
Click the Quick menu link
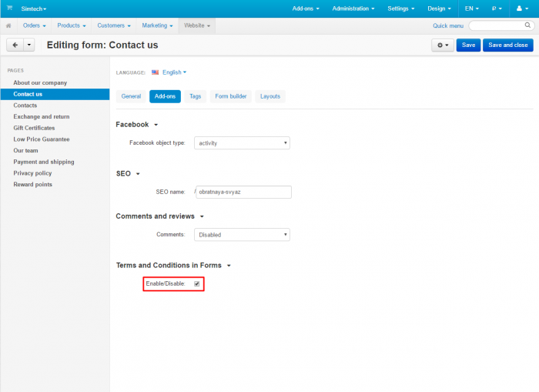[448, 25]
